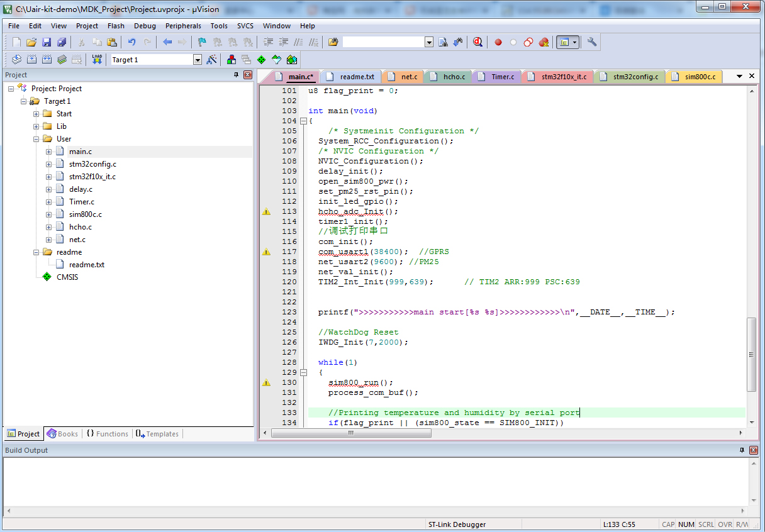The width and height of the screenshot is (765, 532).
Task: Click the Configuration wrench icon
Action: click(591, 42)
